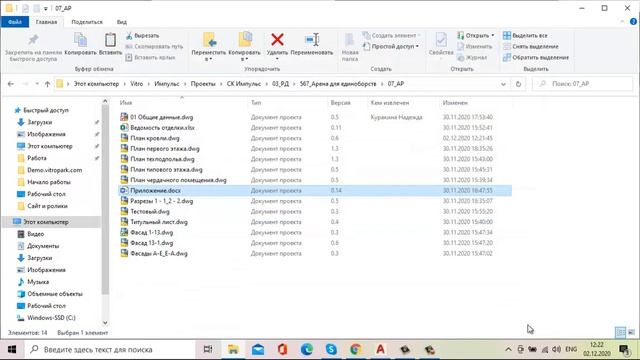Click the Свойства properties icon

pos(441,40)
